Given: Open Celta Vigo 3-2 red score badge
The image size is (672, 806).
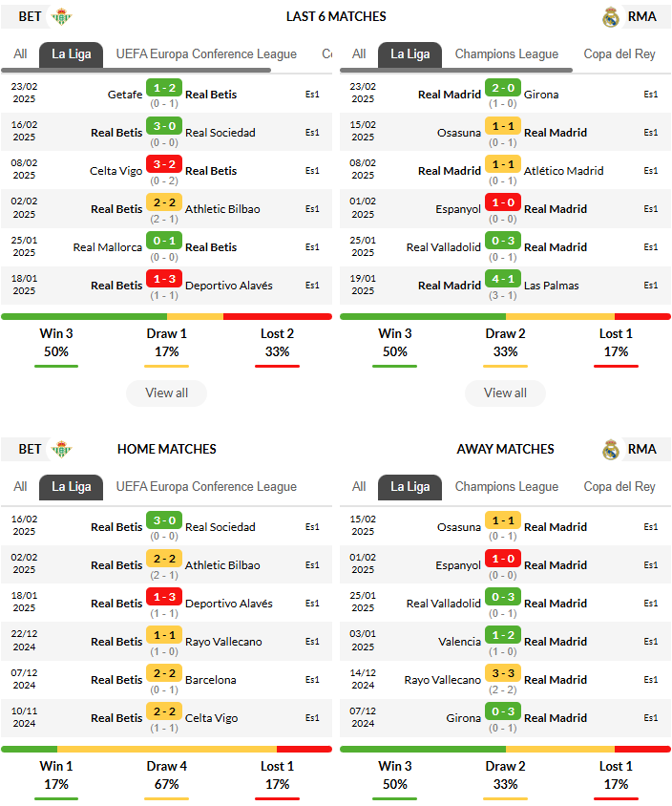Looking at the screenshot, I should 164,164.
